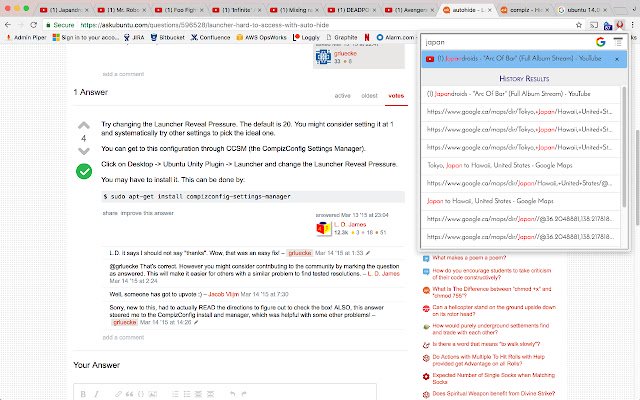This screenshot has height=400, width=640.
Task: Downvote the answer by L. D. James
Action: [84, 151]
